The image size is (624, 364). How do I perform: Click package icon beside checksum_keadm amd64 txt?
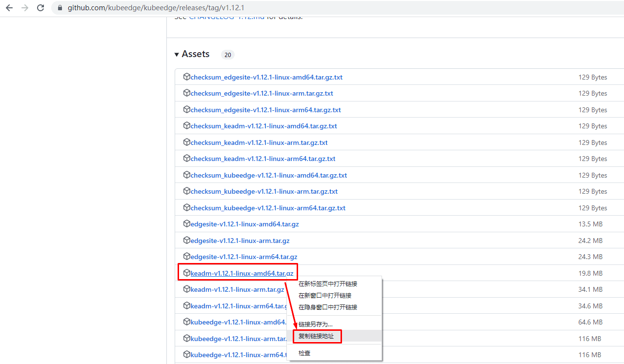186,126
